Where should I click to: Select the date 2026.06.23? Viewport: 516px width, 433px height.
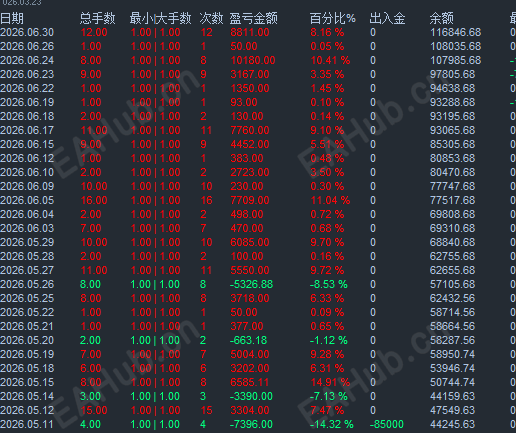27,74
